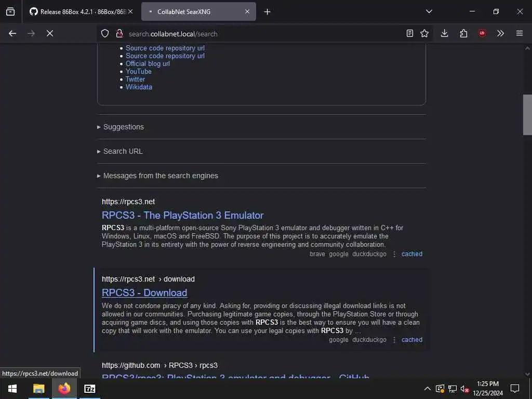The height and width of the screenshot is (399, 532).
Task: Open the Extensions puzzle icon
Action: point(463,33)
